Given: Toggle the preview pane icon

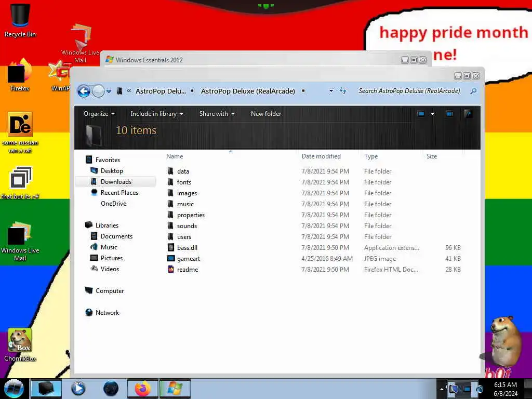Looking at the screenshot, I should point(449,114).
